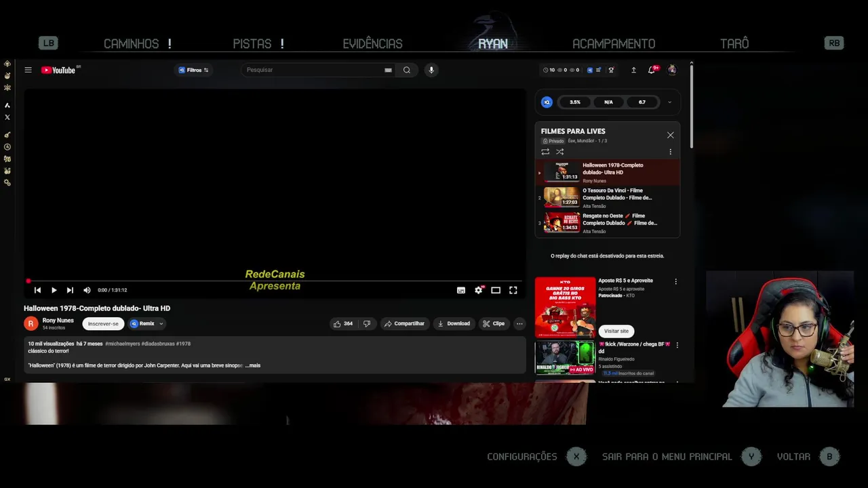The width and height of the screenshot is (868, 488).
Task: Open the TARÔ tab
Action: pos(734,43)
